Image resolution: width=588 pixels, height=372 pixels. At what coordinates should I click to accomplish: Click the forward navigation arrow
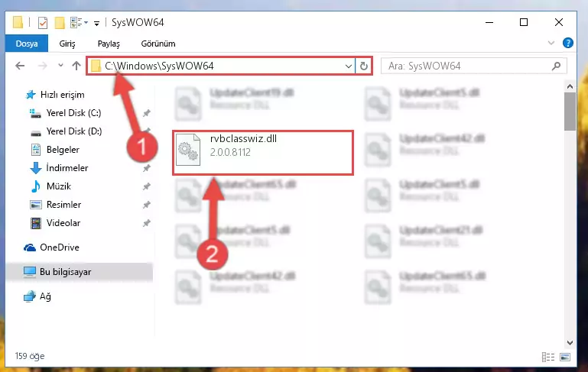pos(42,66)
